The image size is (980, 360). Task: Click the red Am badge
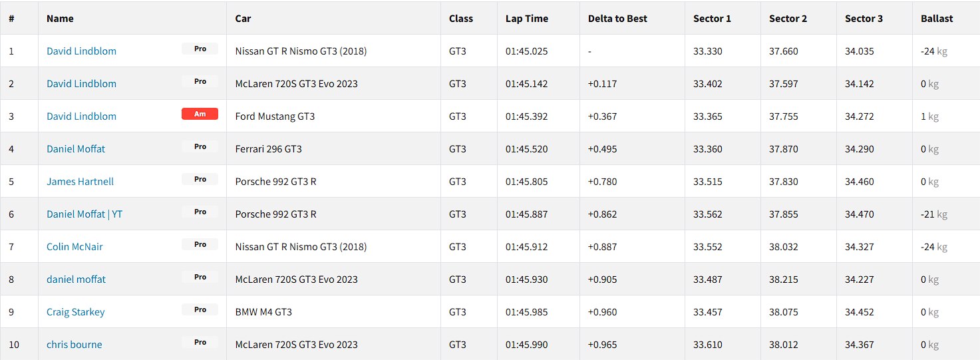click(x=200, y=114)
